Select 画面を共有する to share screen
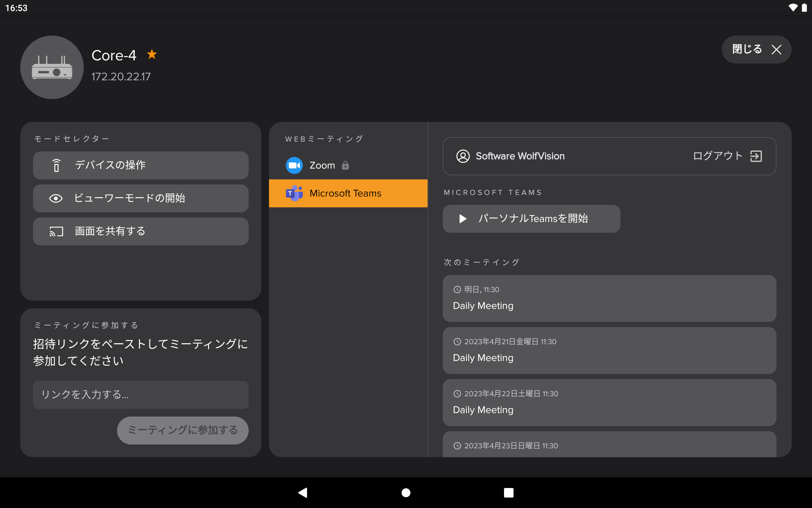812x508 pixels. [141, 231]
